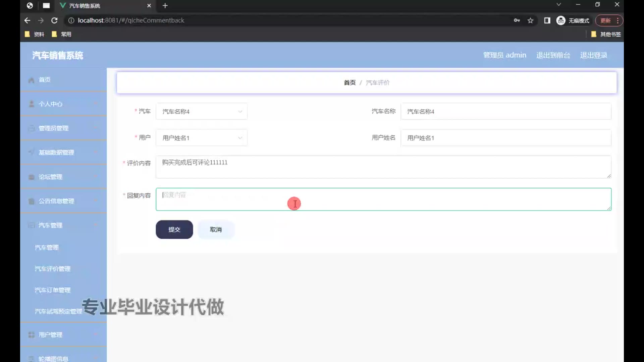The height and width of the screenshot is (362, 644).
Task: Open the side panel icon
Action: pyautogui.click(x=547, y=20)
